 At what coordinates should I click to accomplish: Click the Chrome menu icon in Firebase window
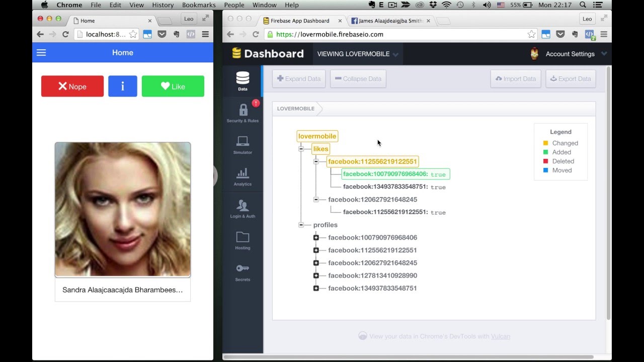pos(604,34)
